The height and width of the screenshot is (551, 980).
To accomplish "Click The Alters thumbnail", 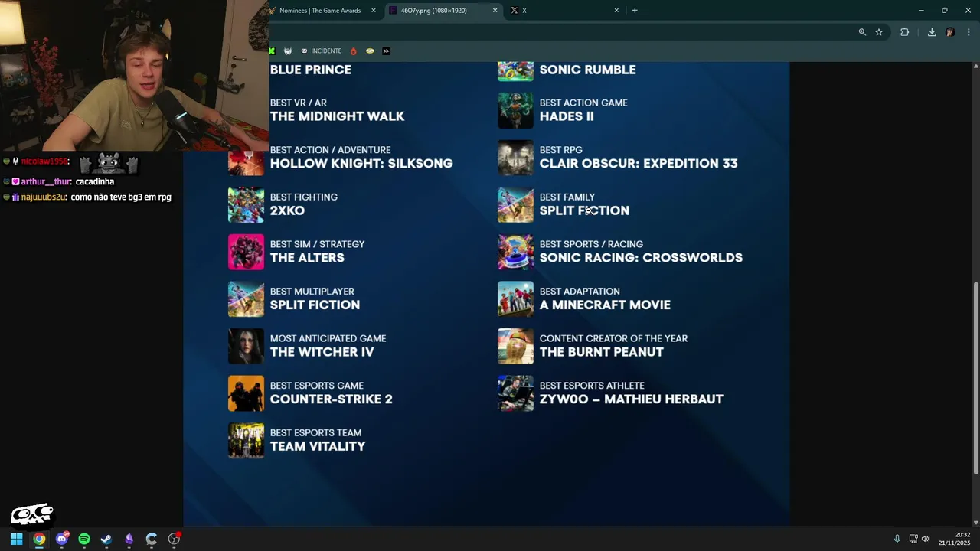I will tap(246, 252).
